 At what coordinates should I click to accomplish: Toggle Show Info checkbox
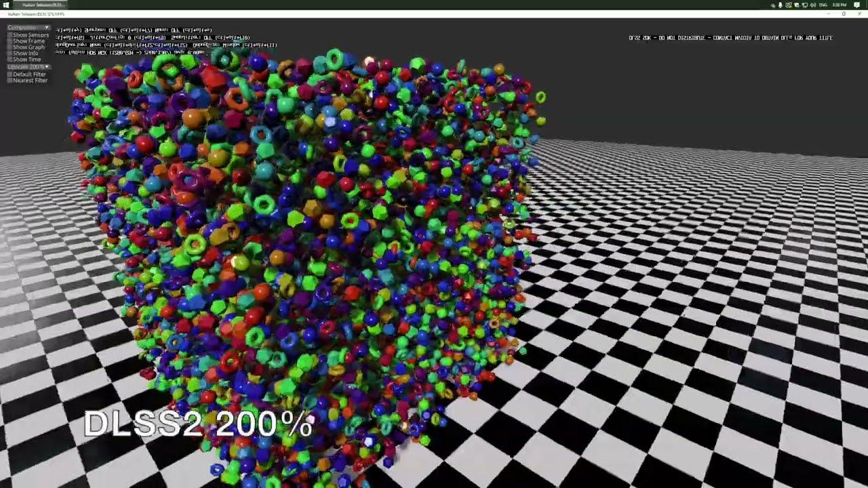(x=9, y=53)
